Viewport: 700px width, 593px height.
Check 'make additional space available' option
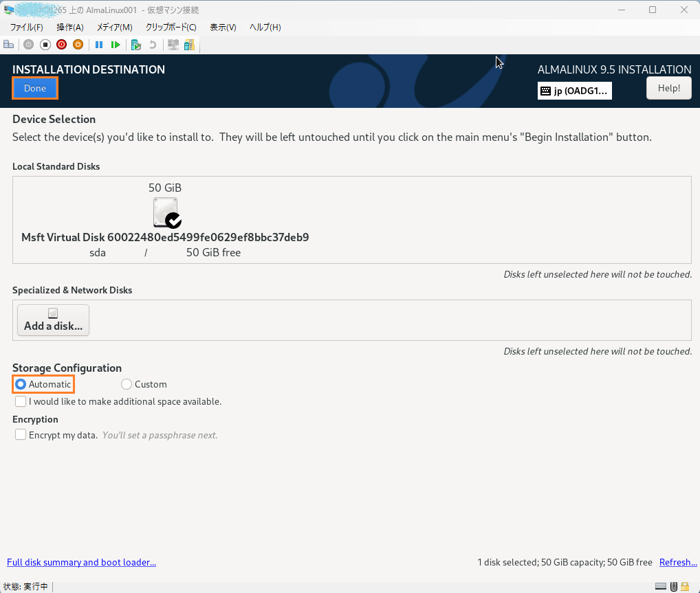click(x=118, y=401)
